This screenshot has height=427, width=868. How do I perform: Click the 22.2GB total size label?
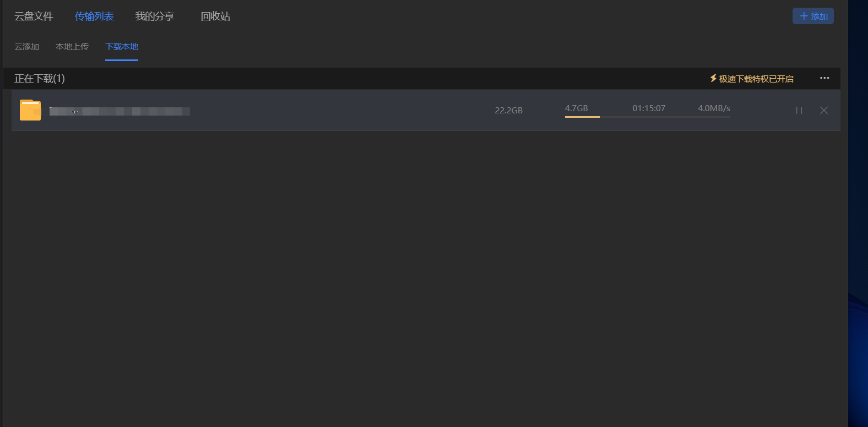point(508,111)
